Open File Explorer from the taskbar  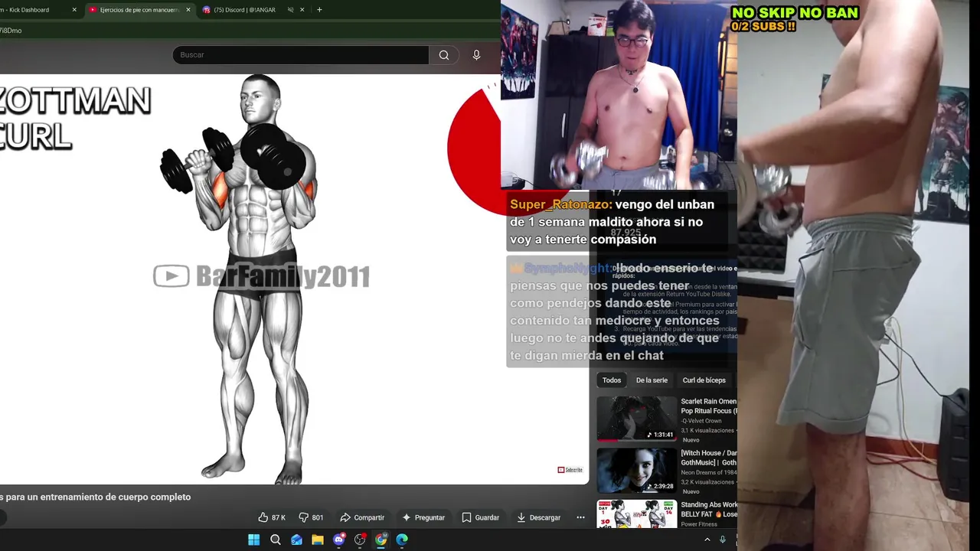pyautogui.click(x=318, y=540)
